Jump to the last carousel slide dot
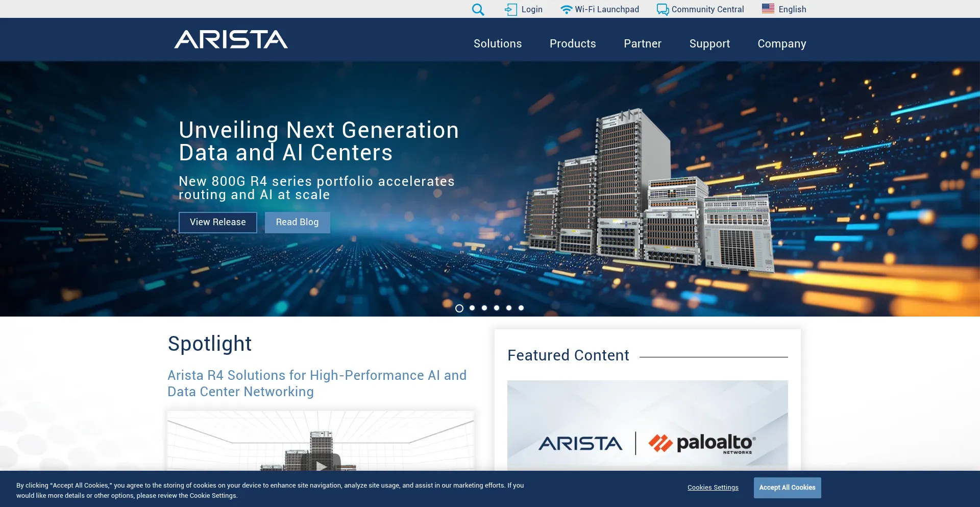 (x=521, y=308)
